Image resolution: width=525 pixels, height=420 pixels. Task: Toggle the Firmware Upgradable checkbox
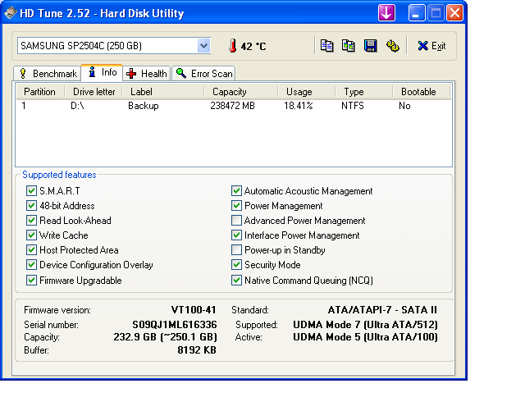[31, 280]
